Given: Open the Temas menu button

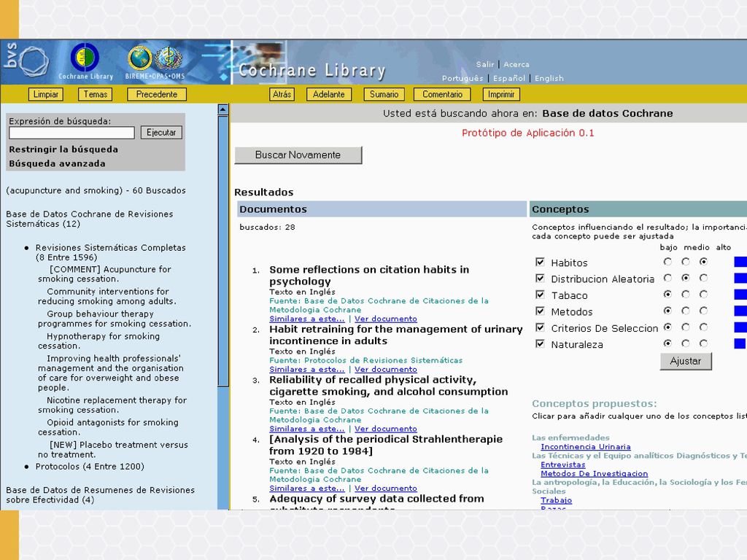Looking at the screenshot, I should (96, 94).
